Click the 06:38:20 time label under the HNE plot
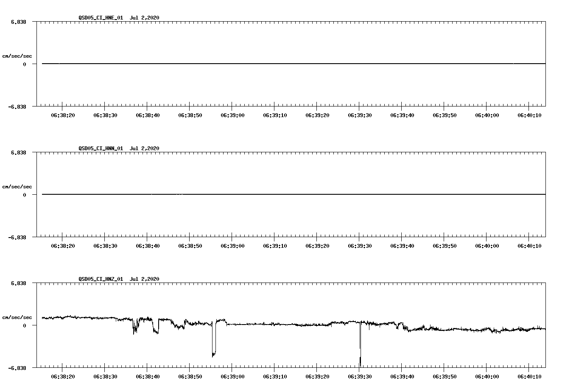This screenshot has width=576, height=392. 63,115
